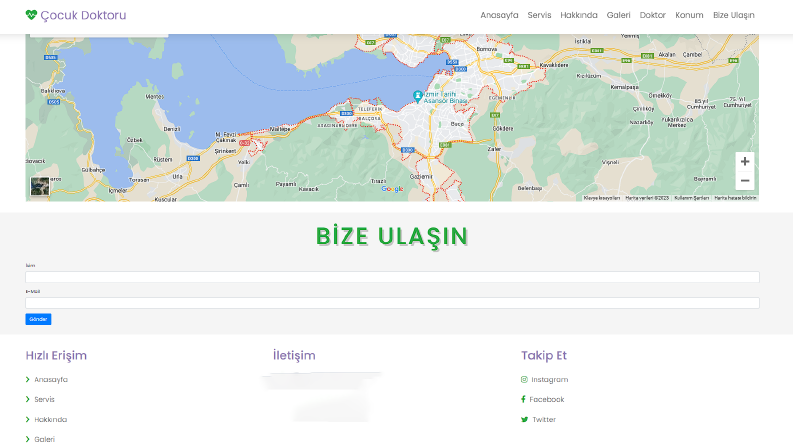This screenshot has width=793, height=446.
Task: Go to Anasayfa in the top navigation
Action: (499, 15)
